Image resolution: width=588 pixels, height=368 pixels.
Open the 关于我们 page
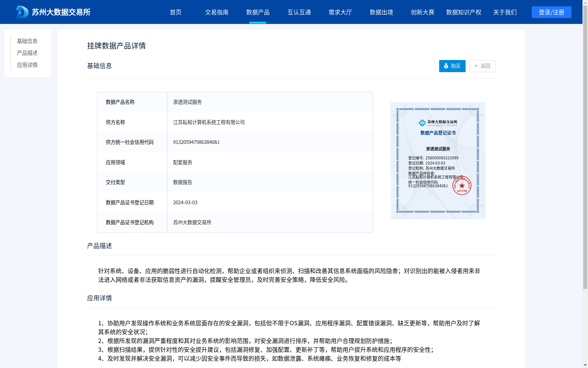click(x=505, y=12)
